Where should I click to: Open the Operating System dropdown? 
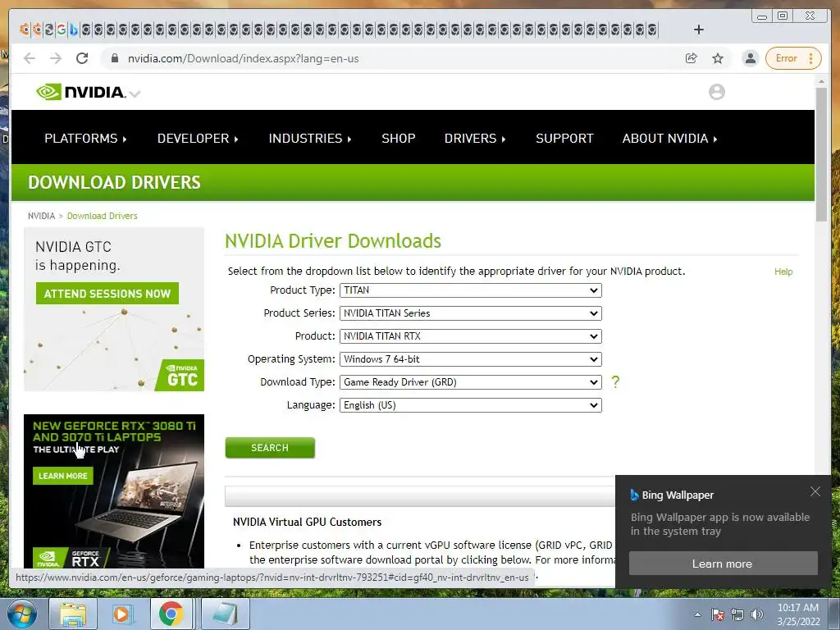[x=470, y=359]
